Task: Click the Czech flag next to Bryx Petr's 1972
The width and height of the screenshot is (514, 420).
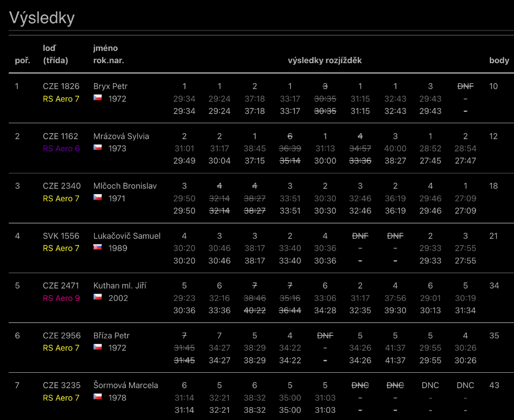Action: click(x=97, y=98)
